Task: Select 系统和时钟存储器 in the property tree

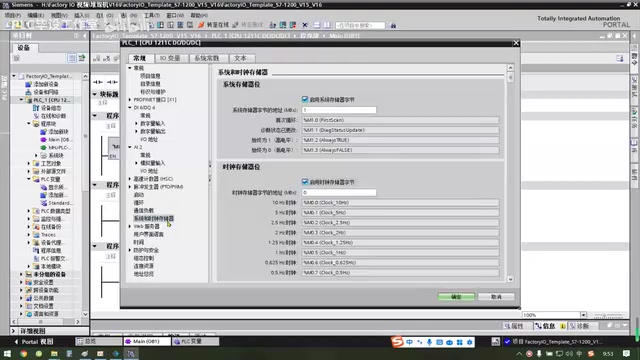Action: point(153,218)
